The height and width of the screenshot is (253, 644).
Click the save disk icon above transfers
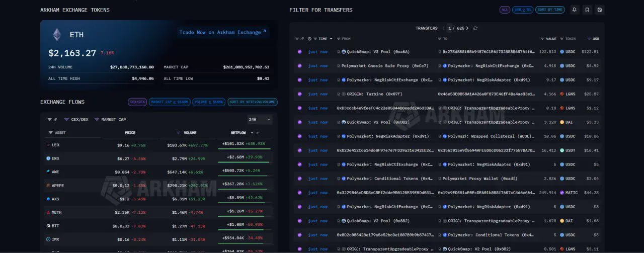[x=600, y=10]
